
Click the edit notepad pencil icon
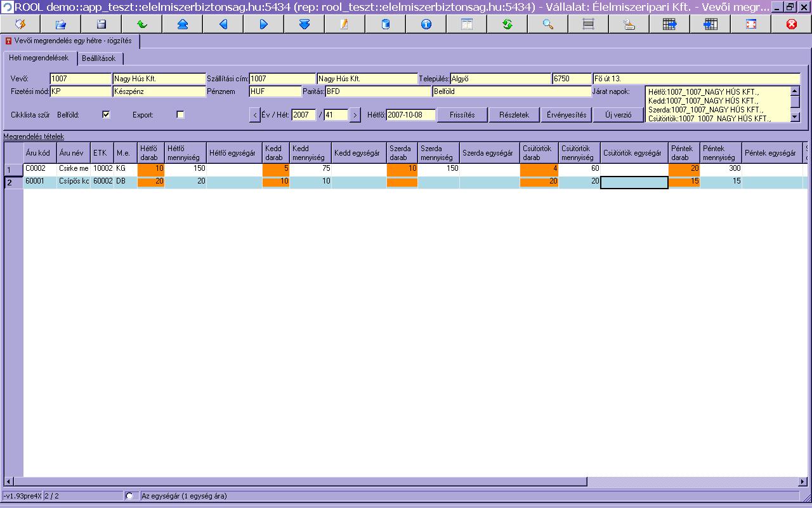344,24
